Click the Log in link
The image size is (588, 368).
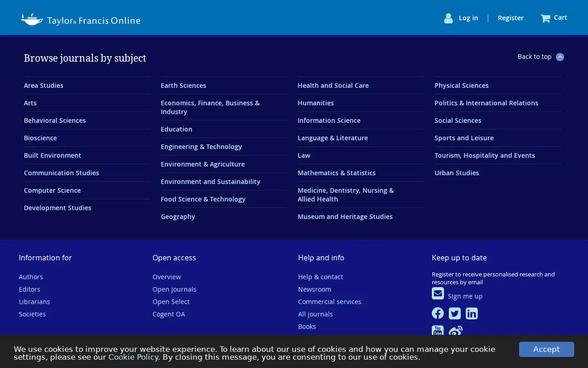click(468, 18)
